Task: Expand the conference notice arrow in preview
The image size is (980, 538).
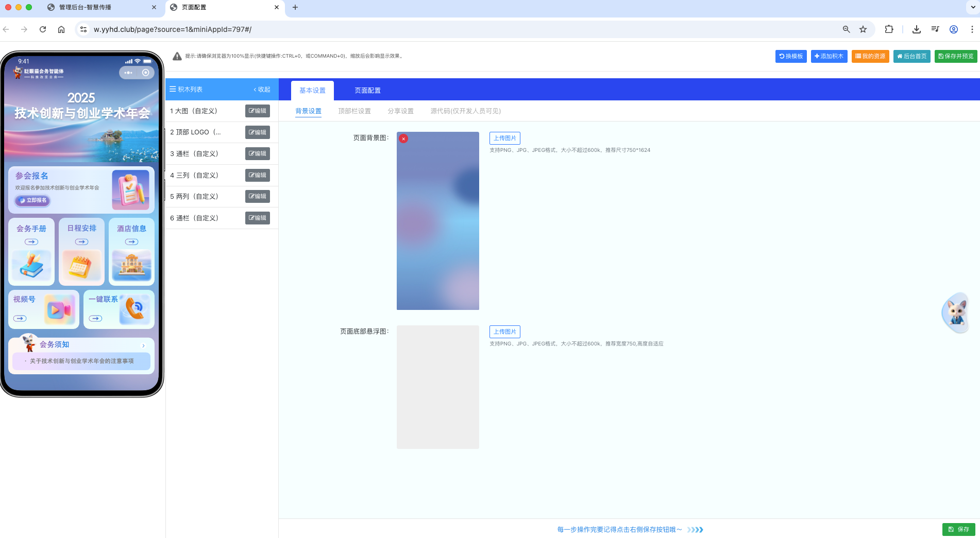Action: point(143,345)
